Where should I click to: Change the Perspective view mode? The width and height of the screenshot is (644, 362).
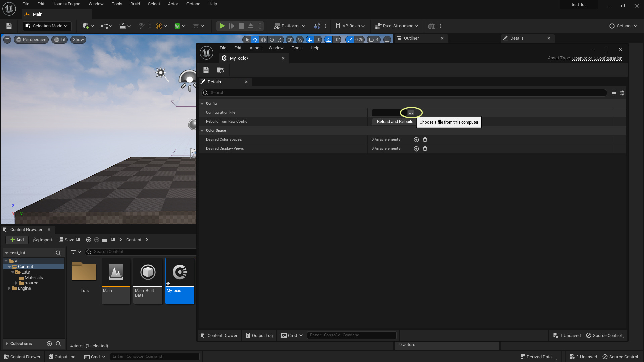pyautogui.click(x=31, y=40)
